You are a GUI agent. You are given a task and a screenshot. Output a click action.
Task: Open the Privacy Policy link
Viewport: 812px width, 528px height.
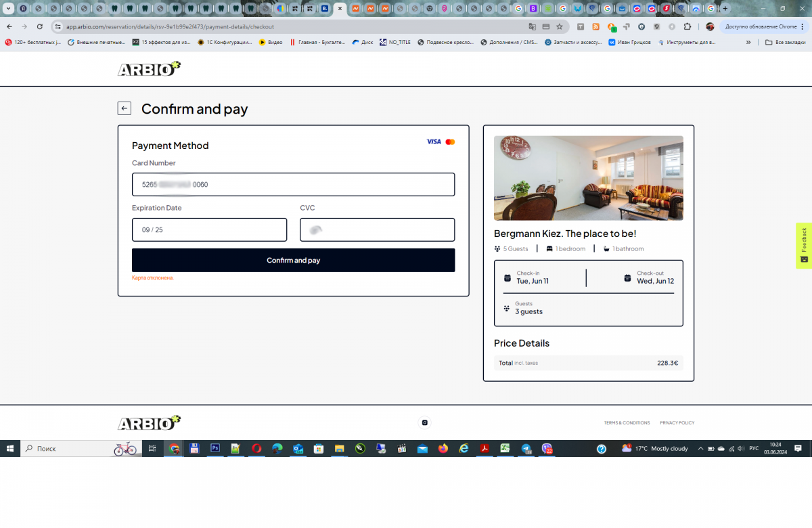(677, 422)
